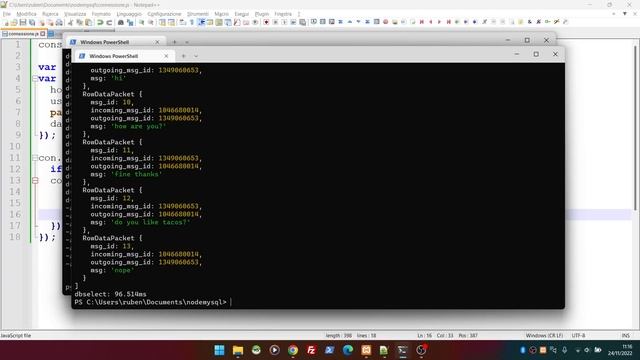
Task: Click the Bluetooth system tray icon
Action: tap(522, 350)
